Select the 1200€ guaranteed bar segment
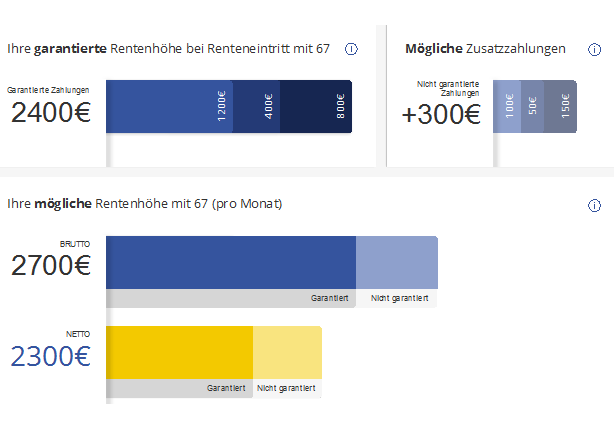 [x=169, y=106]
